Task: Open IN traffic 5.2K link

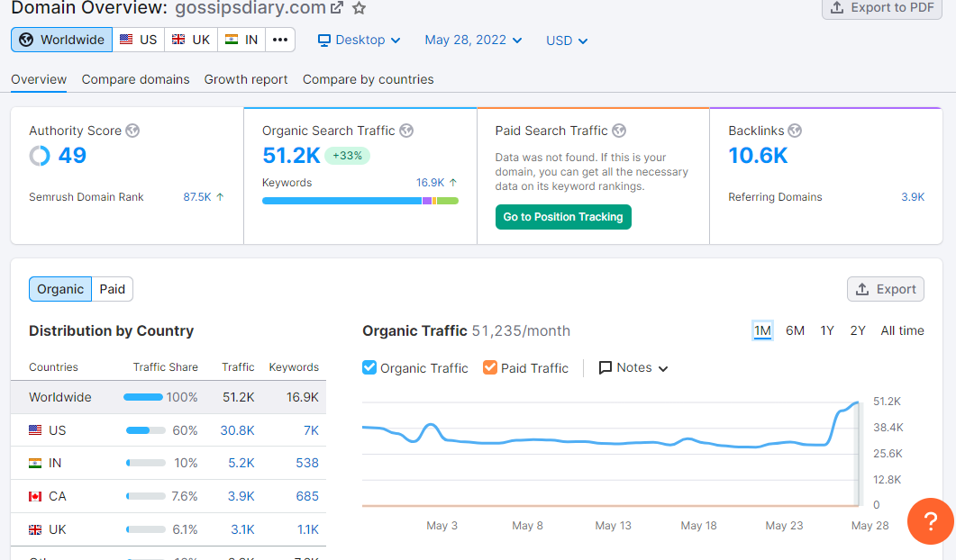Action: click(x=241, y=463)
